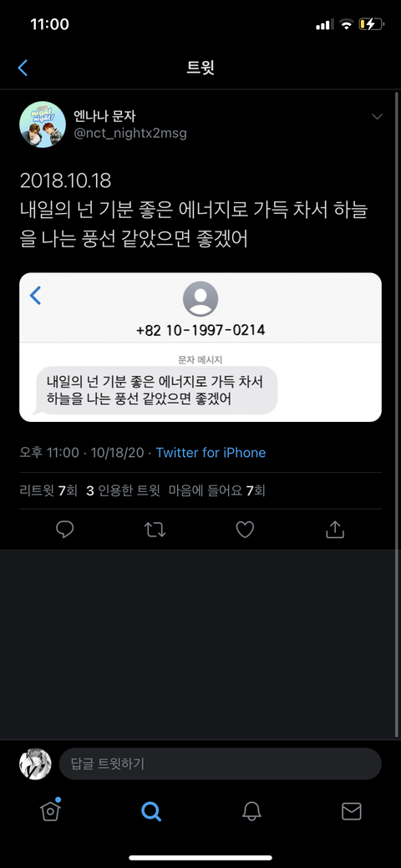Viewport: 401px width, 868px height.
Task: Open the Twitter for iPhone link
Action: (x=211, y=453)
